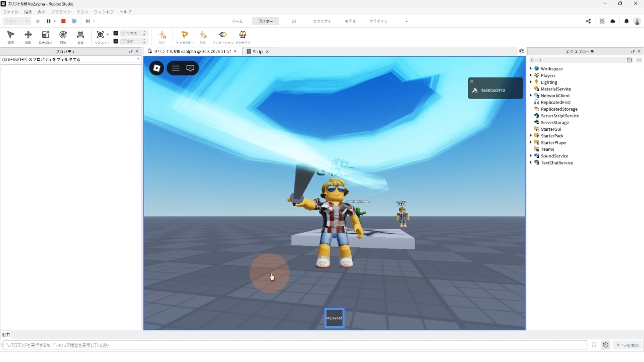Screen dimensions: 644x362
Task: Open the Character tool
Action: (184, 35)
